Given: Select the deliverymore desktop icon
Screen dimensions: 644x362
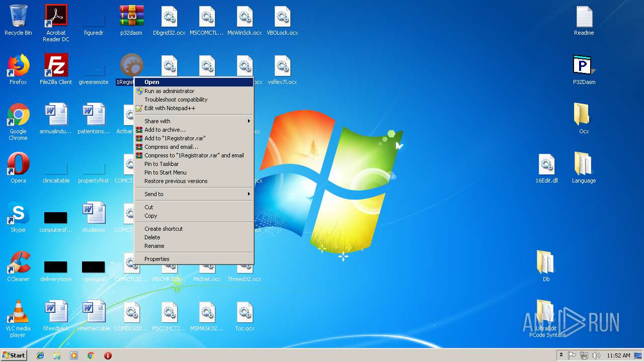Looking at the screenshot, I should click(x=56, y=267).
